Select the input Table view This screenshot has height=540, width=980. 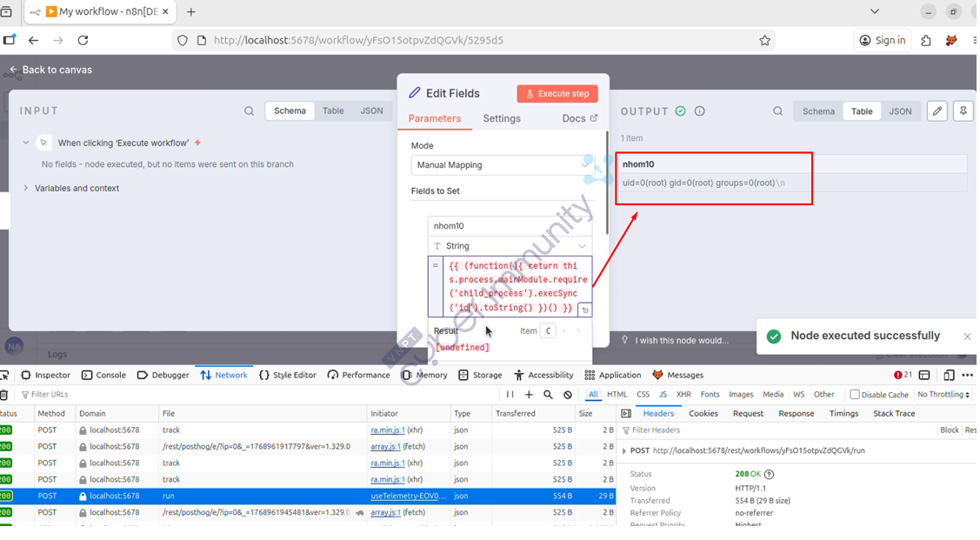tap(333, 110)
